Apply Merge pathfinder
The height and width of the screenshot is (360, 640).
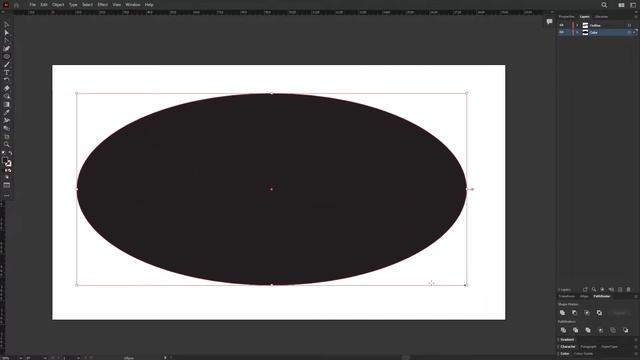(588, 330)
